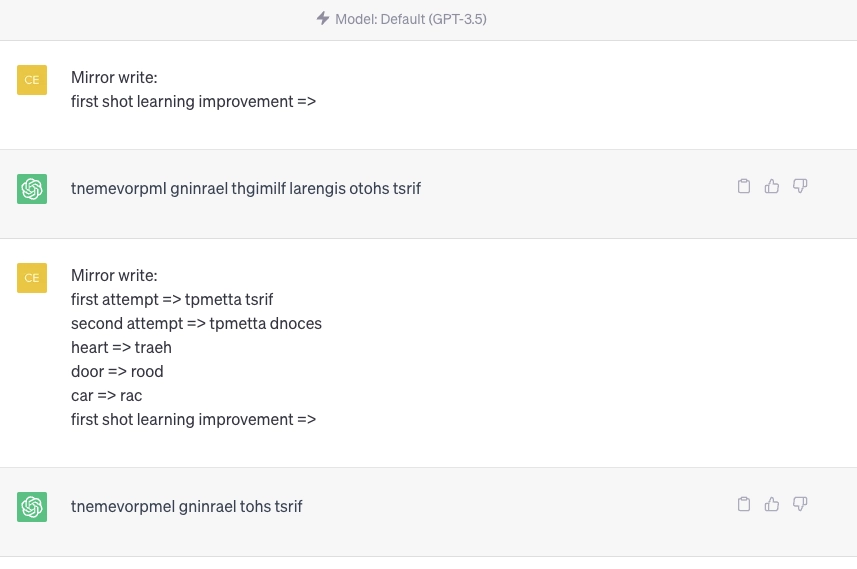Thumbs down the first mirror-write response
857x569 pixels.
click(800, 186)
